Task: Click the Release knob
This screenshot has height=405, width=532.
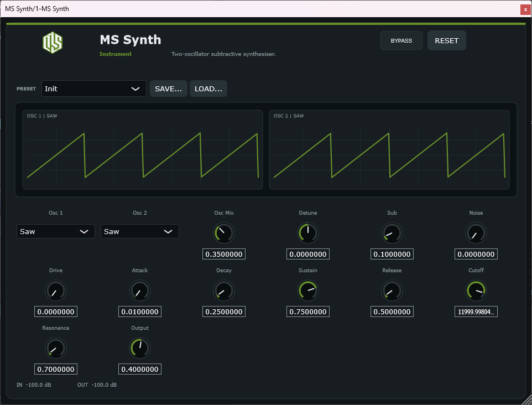Action: click(392, 290)
